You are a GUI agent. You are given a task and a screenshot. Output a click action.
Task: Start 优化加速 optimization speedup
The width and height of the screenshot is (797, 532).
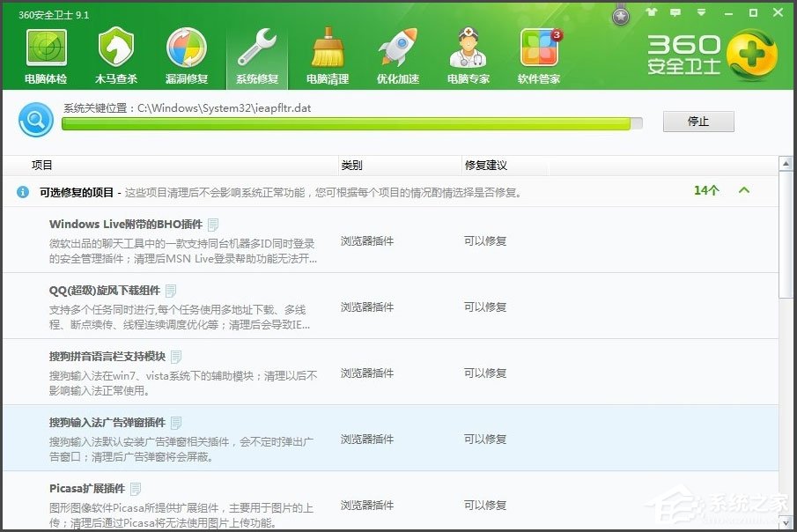397,53
